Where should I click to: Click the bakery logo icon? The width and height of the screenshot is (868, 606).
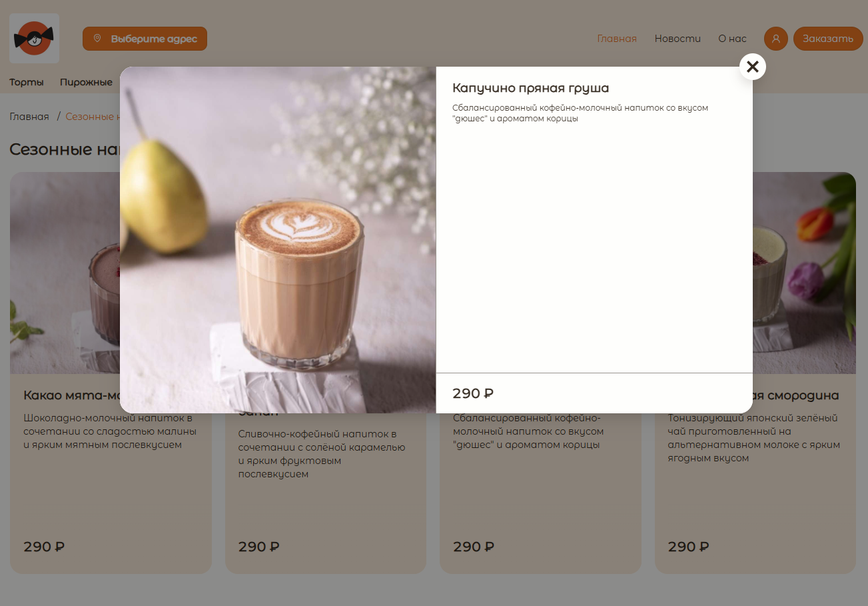click(x=34, y=39)
